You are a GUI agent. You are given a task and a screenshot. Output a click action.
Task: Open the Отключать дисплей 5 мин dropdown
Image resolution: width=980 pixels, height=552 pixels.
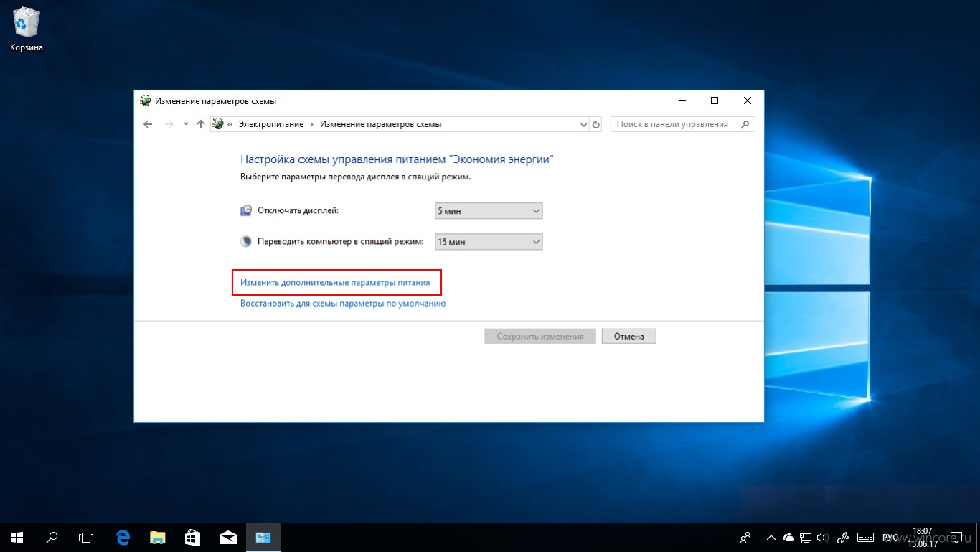click(x=489, y=211)
